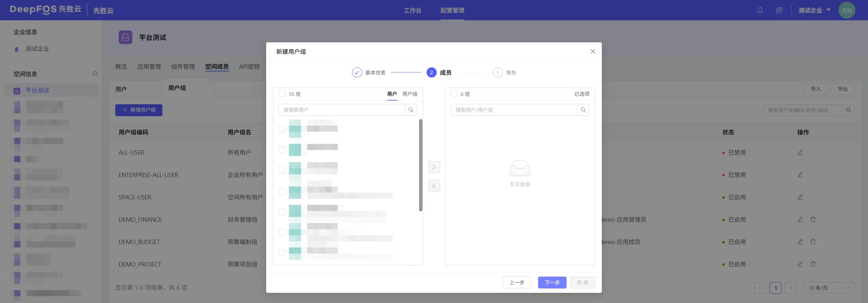Edit the DEMO_FINANCE group row
The height and width of the screenshot is (303, 868).
800,219
